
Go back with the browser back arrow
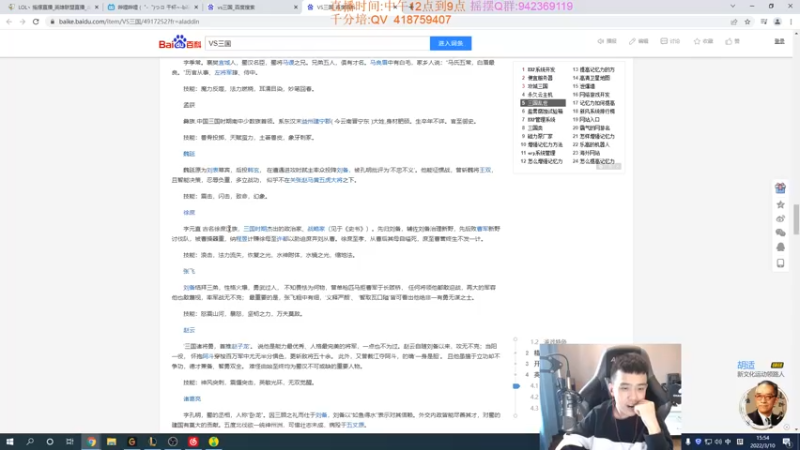(9, 21)
